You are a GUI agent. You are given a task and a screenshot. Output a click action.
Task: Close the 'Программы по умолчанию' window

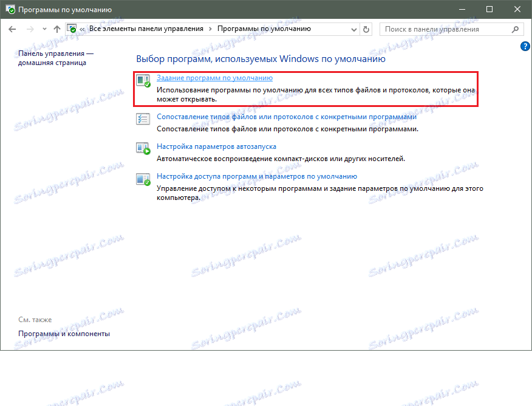pyautogui.click(x=517, y=9)
